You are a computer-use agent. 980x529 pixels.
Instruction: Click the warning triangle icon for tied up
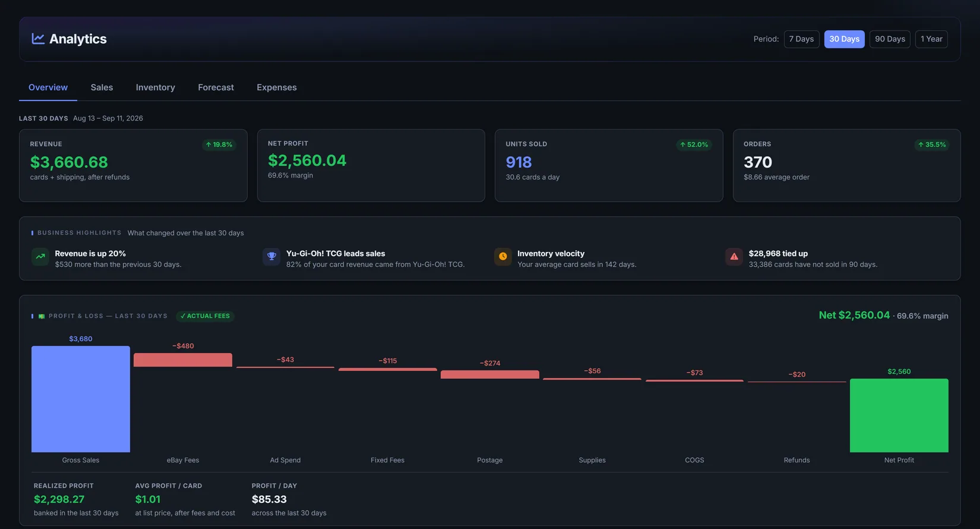[x=734, y=257]
